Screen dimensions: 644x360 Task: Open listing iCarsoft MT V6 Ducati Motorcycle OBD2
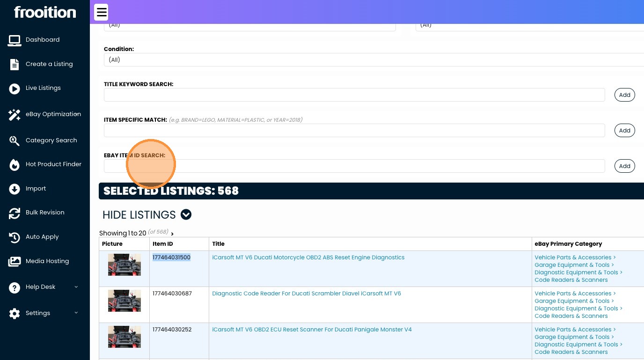click(x=308, y=257)
